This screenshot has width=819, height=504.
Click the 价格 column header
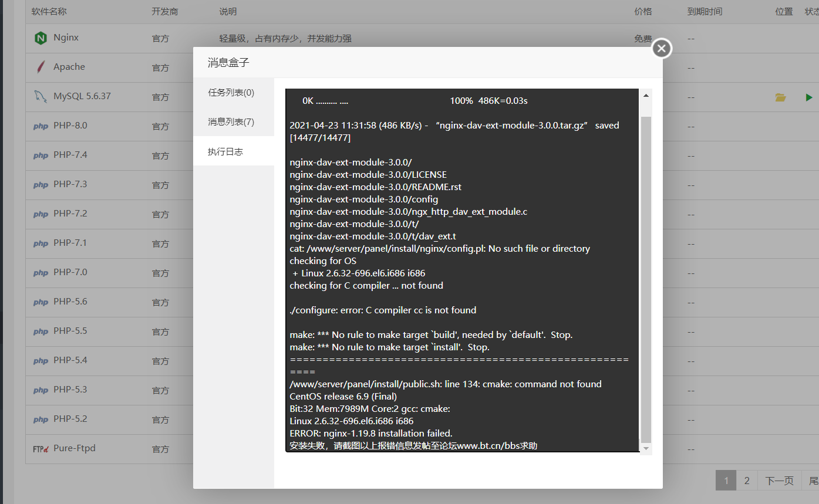pos(643,12)
